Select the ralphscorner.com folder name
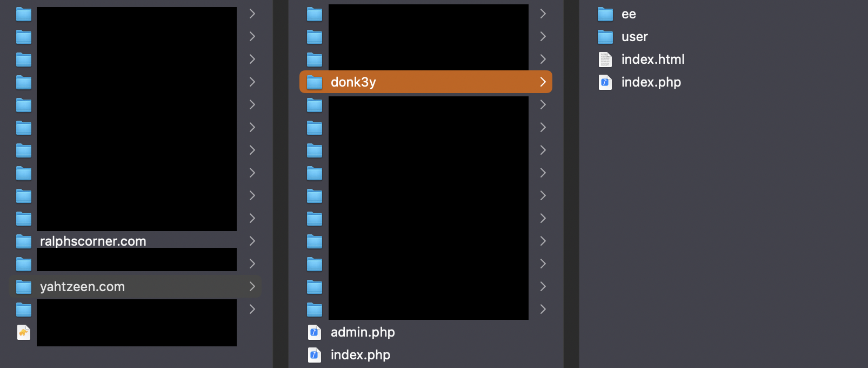The image size is (868, 368). 93,241
